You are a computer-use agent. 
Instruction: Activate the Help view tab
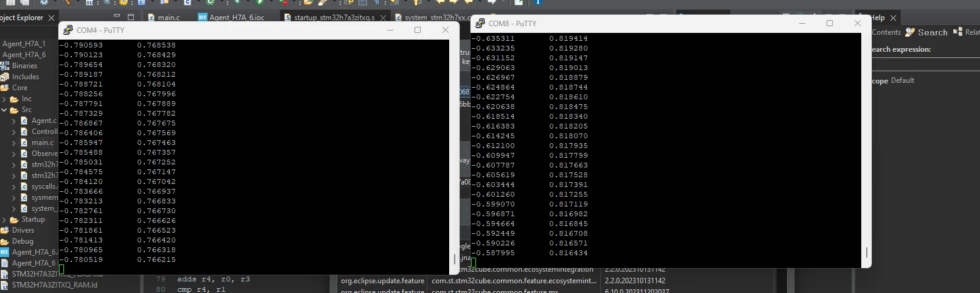(x=877, y=18)
